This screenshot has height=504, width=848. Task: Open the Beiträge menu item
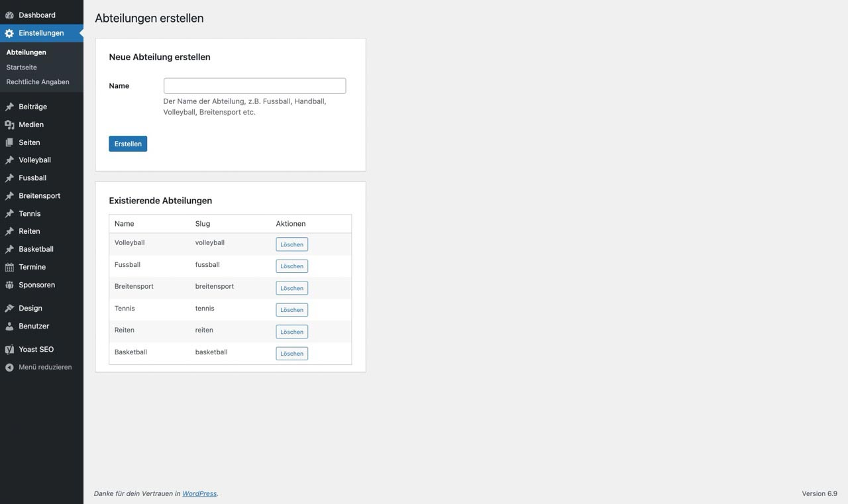[x=32, y=107]
